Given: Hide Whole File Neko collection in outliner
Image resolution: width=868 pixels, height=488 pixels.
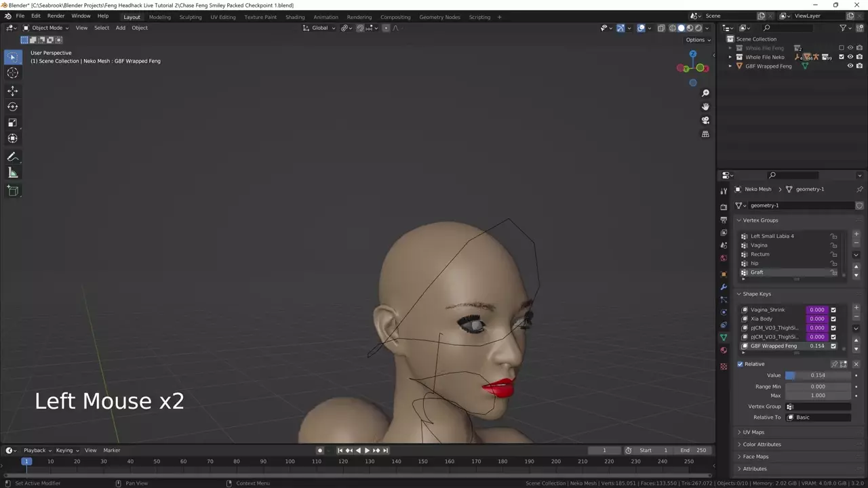Looking at the screenshot, I should click(850, 57).
